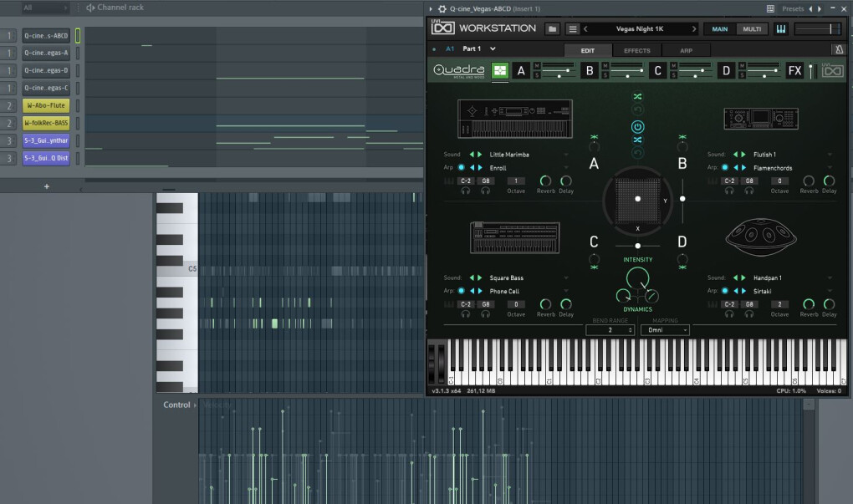Mute layer A with its M button
Screen dimensions: 853x504
tap(537, 66)
